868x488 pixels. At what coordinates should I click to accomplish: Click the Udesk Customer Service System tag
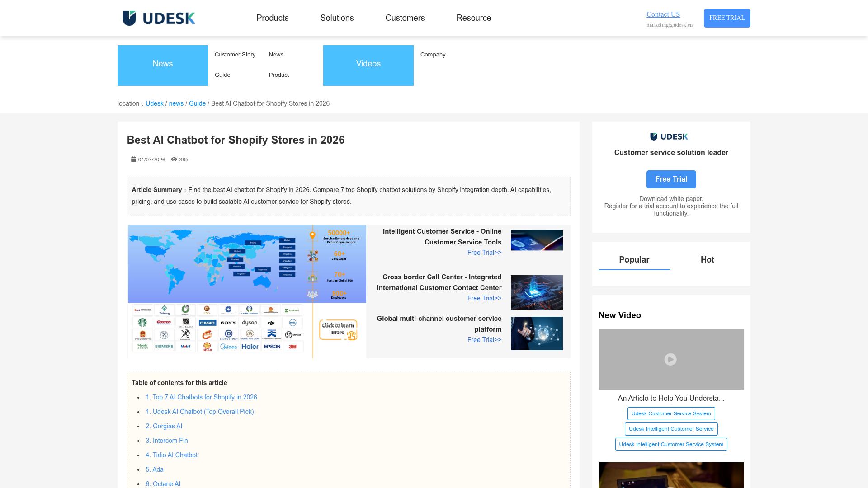click(671, 413)
